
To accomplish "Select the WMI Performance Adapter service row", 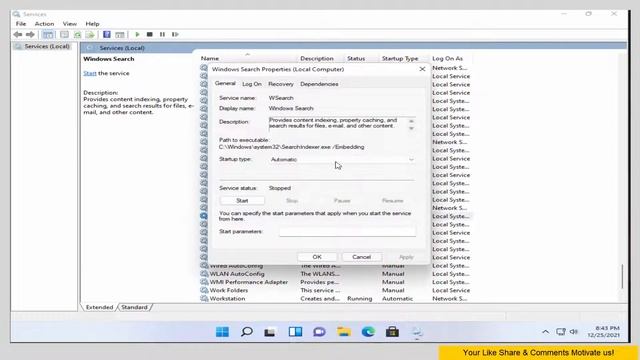I will [335, 282].
